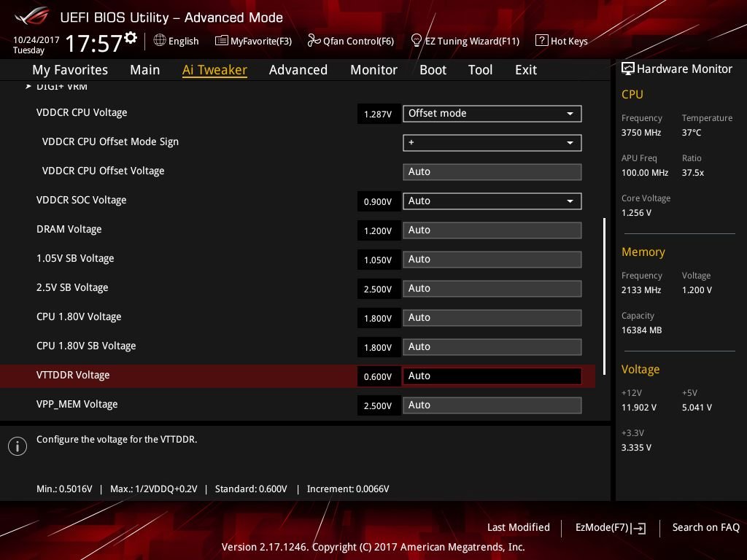Open the Boot tab
Screen dimensions: 747x560
coord(433,70)
